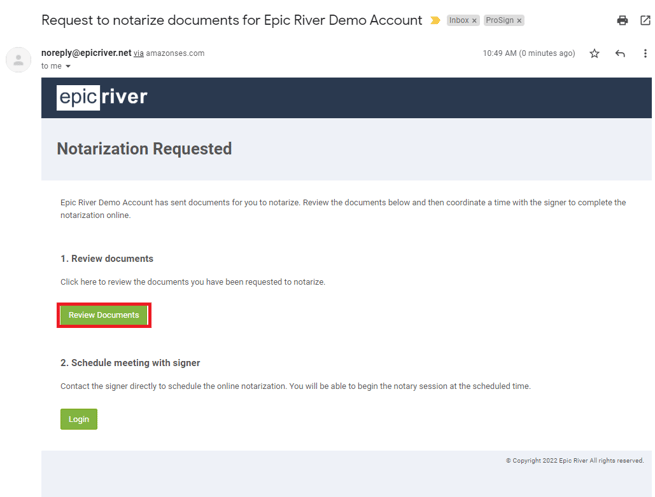Image resolution: width=655 pixels, height=497 pixels.
Task: Click the sender avatar icon
Action: (18, 60)
